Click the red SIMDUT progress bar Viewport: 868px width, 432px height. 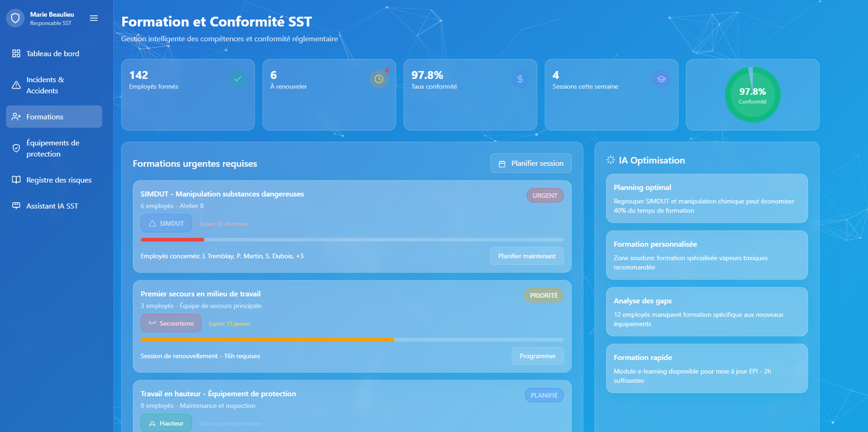click(173, 239)
